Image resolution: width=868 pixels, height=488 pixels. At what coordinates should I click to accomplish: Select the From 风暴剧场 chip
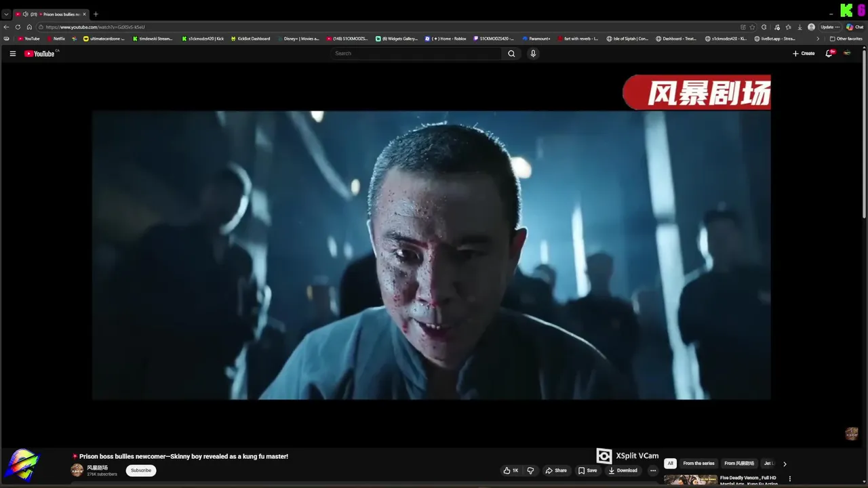pyautogui.click(x=739, y=464)
